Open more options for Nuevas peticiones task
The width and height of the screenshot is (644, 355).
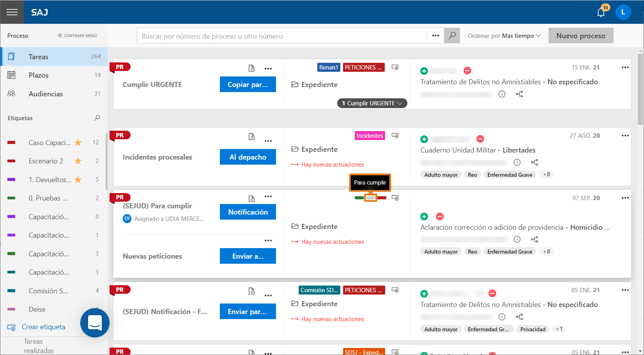tap(268, 241)
